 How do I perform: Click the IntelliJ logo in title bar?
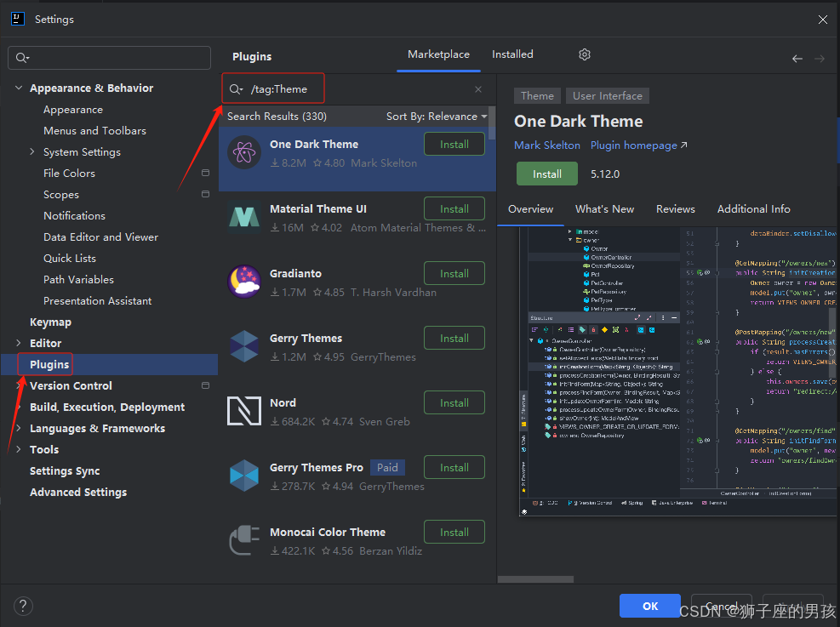pos(17,19)
